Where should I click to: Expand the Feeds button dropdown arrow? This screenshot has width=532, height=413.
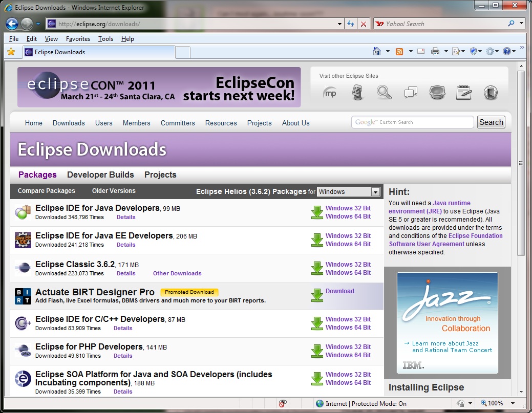pos(411,52)
